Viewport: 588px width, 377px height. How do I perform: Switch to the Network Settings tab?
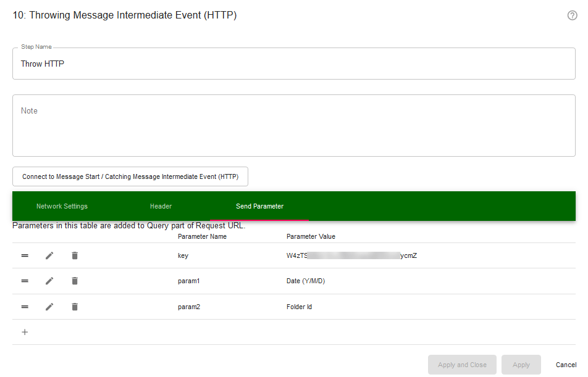coord(62,205)
